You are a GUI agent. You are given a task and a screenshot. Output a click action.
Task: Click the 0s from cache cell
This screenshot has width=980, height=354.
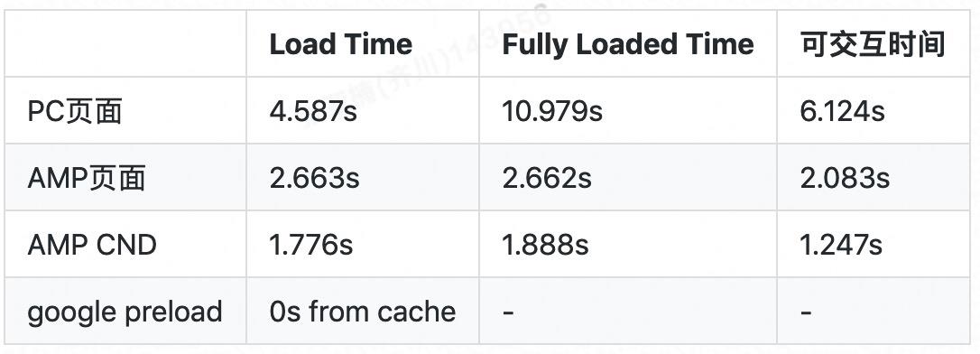click(363, 312)
